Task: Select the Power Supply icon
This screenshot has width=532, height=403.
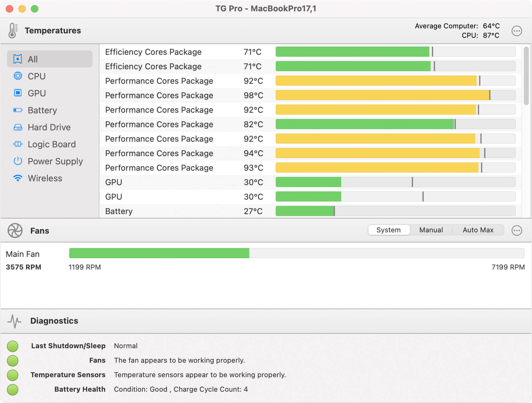Action: coord(18,161)
